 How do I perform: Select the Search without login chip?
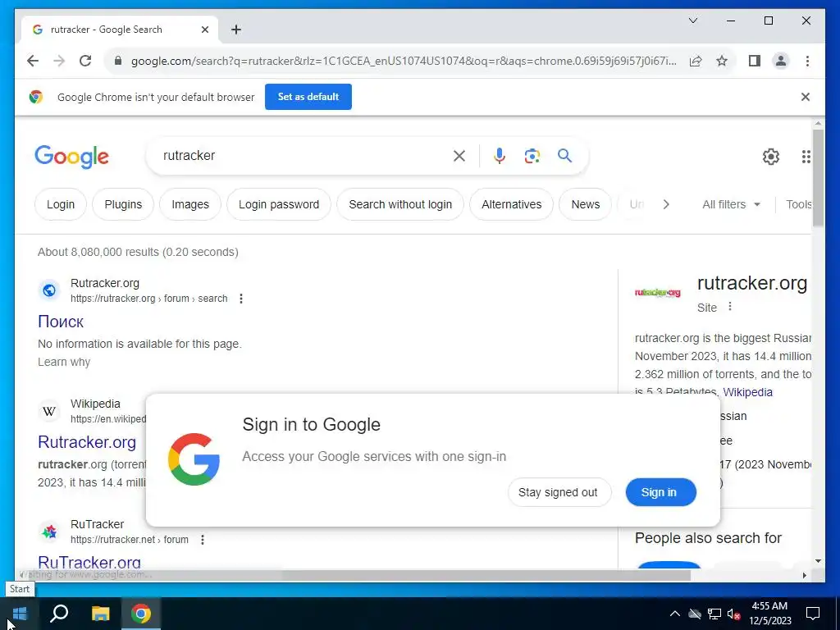pyautogui.click(x=400, y=204)
